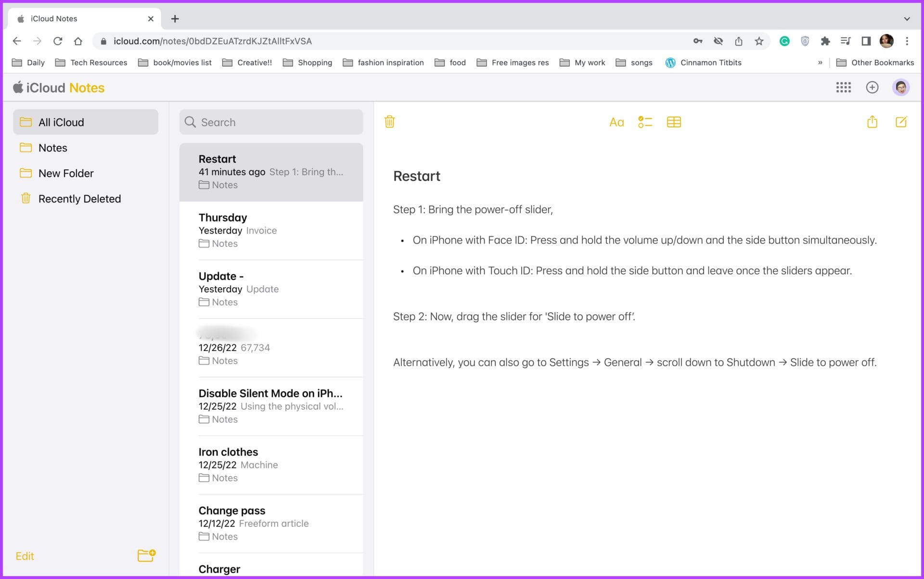The height and width of the screenshot is (579, 924).
Task: Toggle the bookmark star for this page
Action: click(x=759, y=41)
